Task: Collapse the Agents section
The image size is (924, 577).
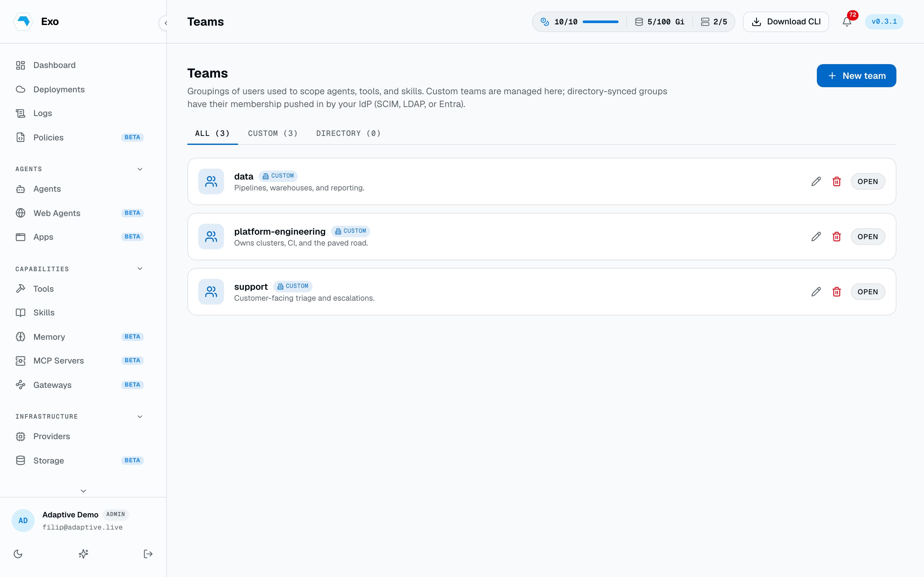Action: tap(140, 169)
